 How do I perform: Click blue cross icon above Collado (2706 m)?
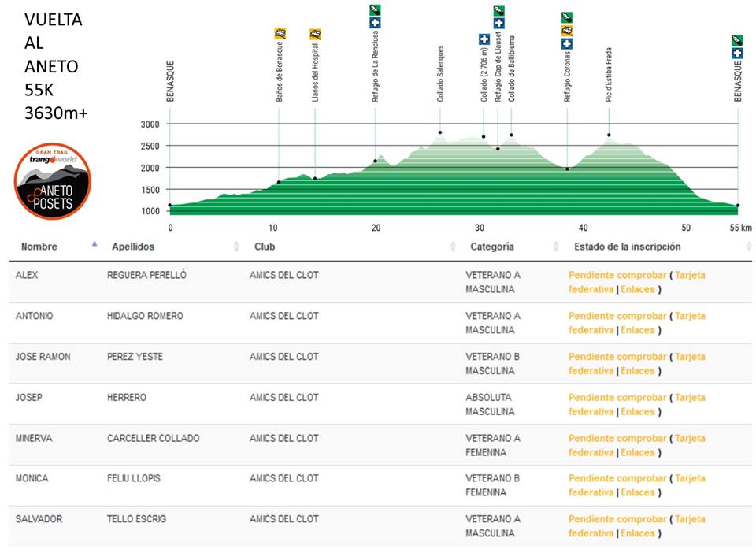[x=484, y=39]
